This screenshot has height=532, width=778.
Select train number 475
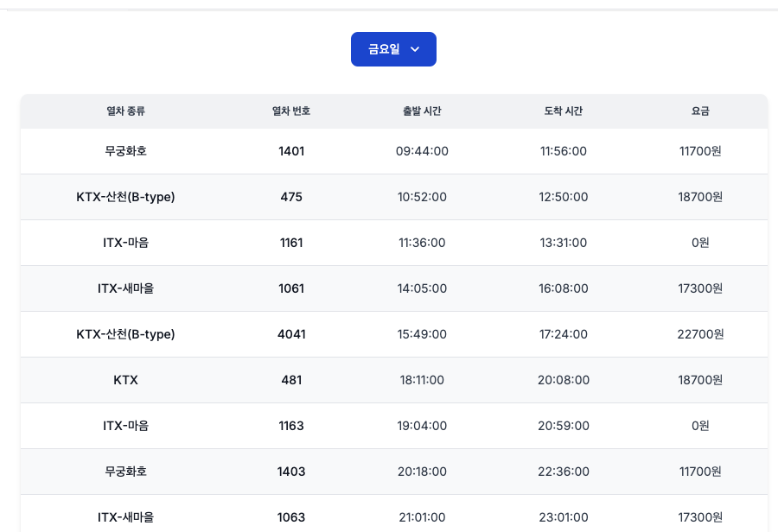291,197
